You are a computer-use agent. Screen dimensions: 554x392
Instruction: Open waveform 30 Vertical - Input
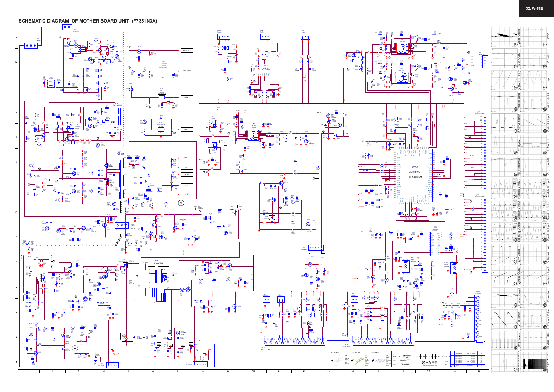click(534, 276)
